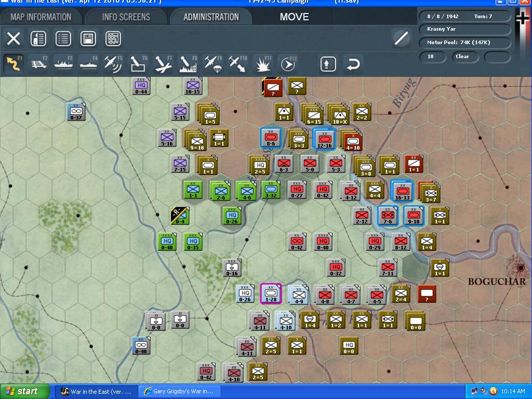
Task: Switch to the Administration tab
Action: pos(211,17)
